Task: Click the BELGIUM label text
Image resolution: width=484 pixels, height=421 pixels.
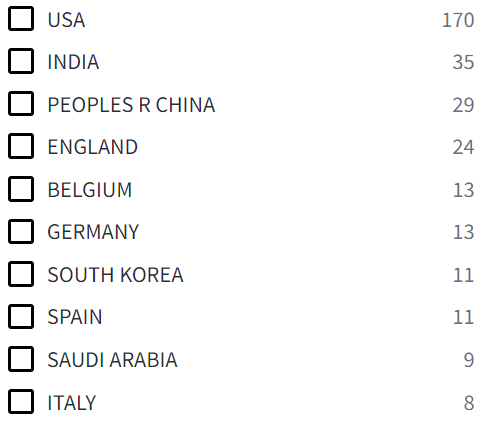Action: [x=90, y=190]
